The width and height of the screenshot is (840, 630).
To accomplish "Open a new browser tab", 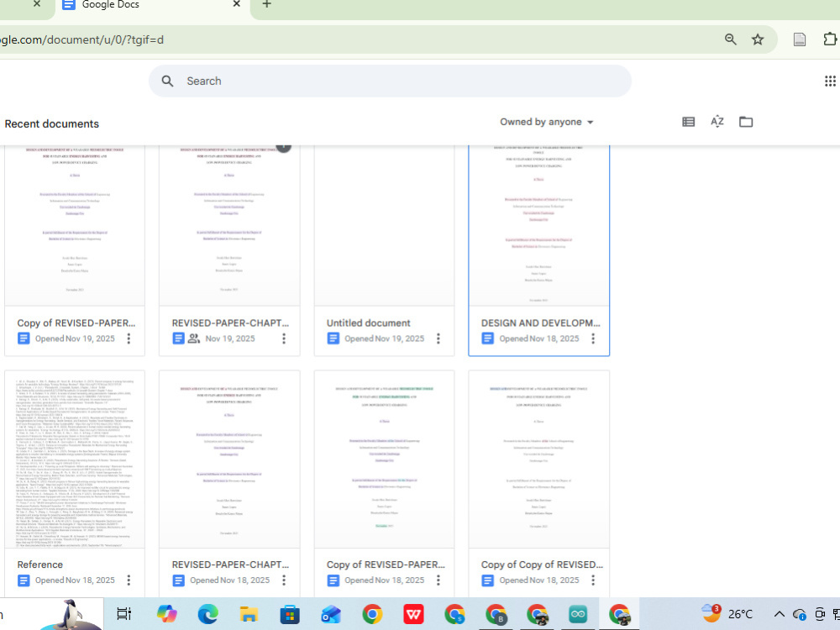I will pyautogui.click(x=267, y=4).
